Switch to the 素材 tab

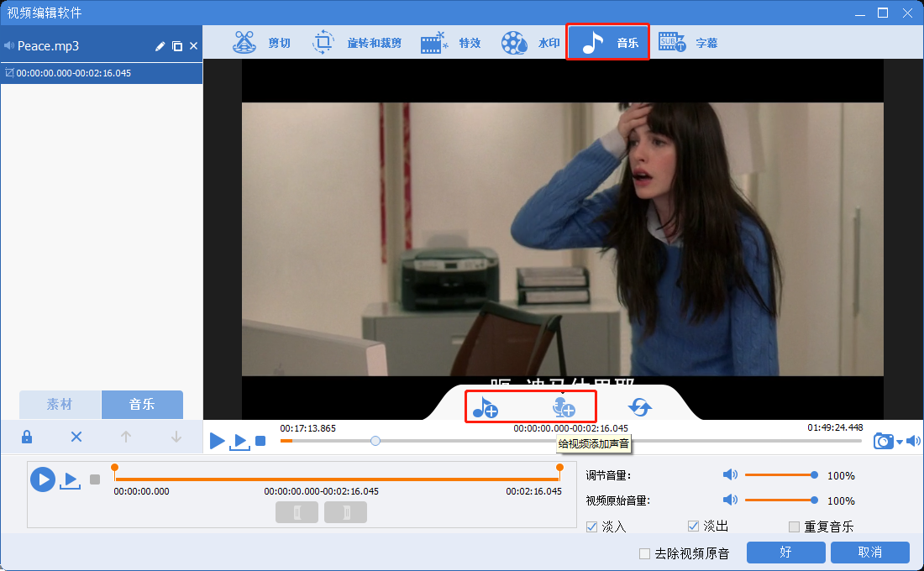pyautogui.click(x=60, y=404)
